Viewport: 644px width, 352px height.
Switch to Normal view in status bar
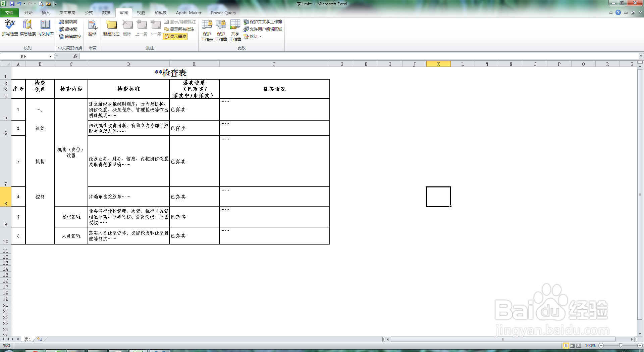(x=566, y=345)
